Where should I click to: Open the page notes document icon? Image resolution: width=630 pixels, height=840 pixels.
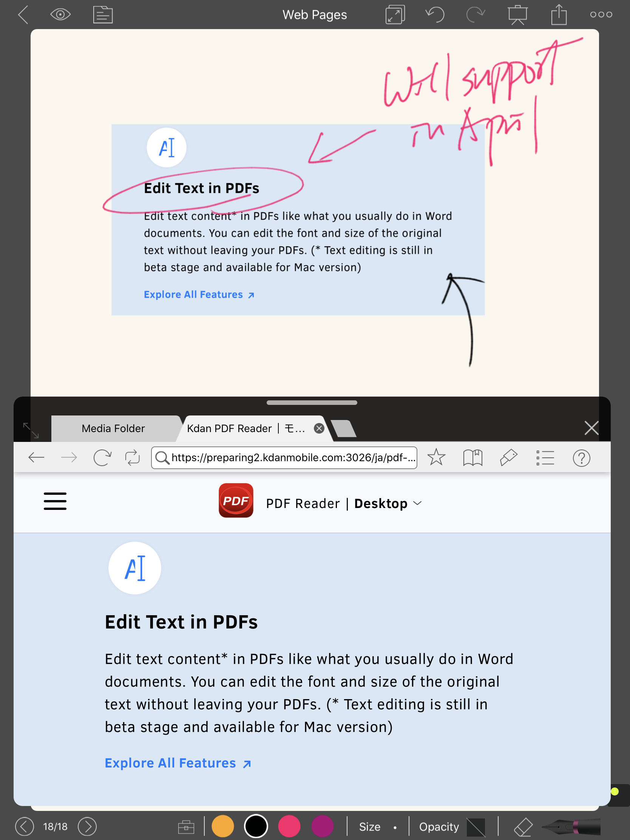click(x=103, y=15)
